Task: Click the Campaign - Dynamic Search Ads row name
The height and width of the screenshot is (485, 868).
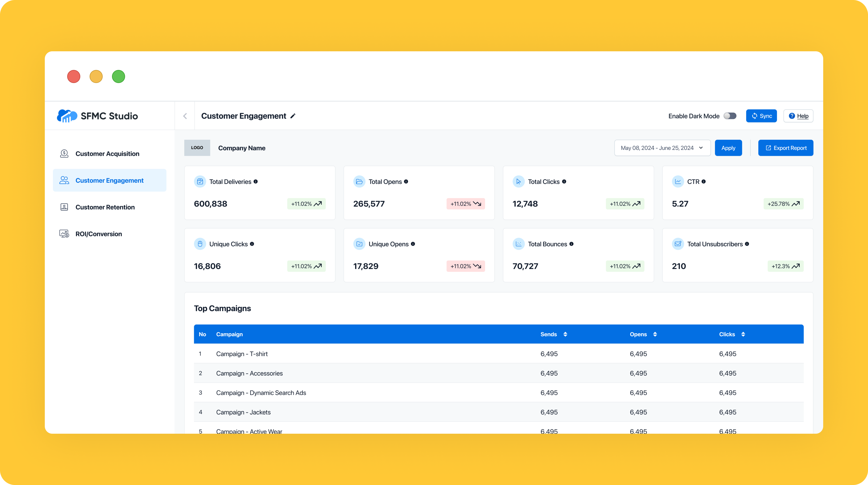Action: pyautogui.click(x=261, y=393)
